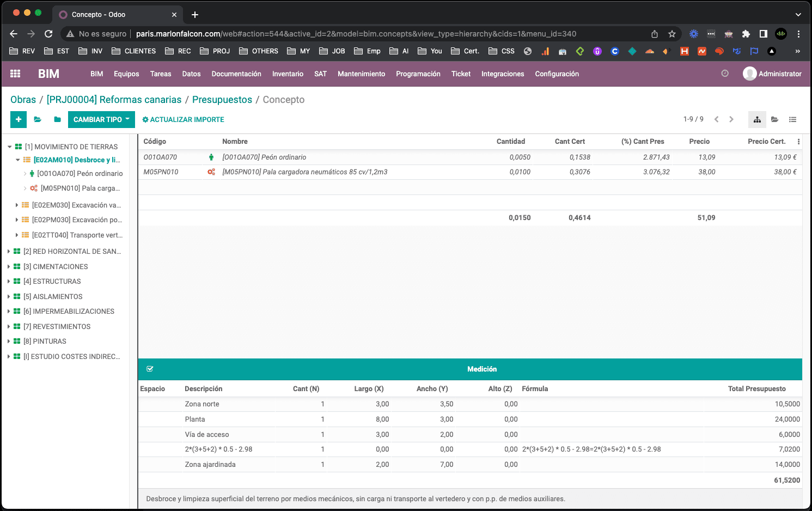
Task: Click the open folder icon beside plus button
Action: point(38,119)
